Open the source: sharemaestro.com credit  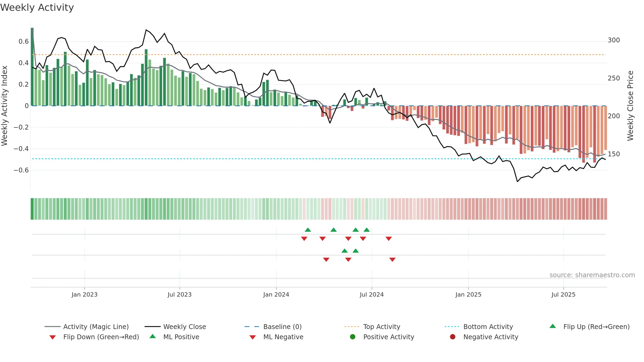[592, 275]
